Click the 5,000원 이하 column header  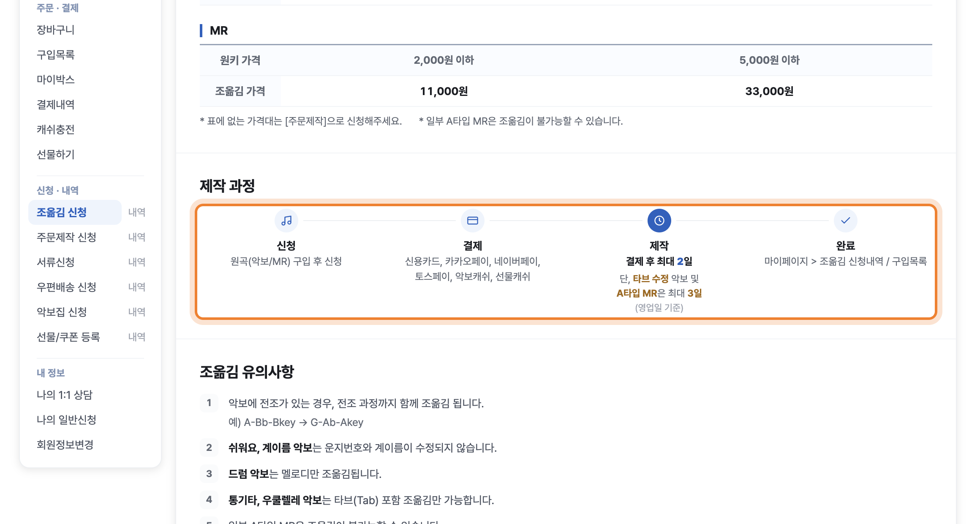pyautogui.click(x=769, y=60)
